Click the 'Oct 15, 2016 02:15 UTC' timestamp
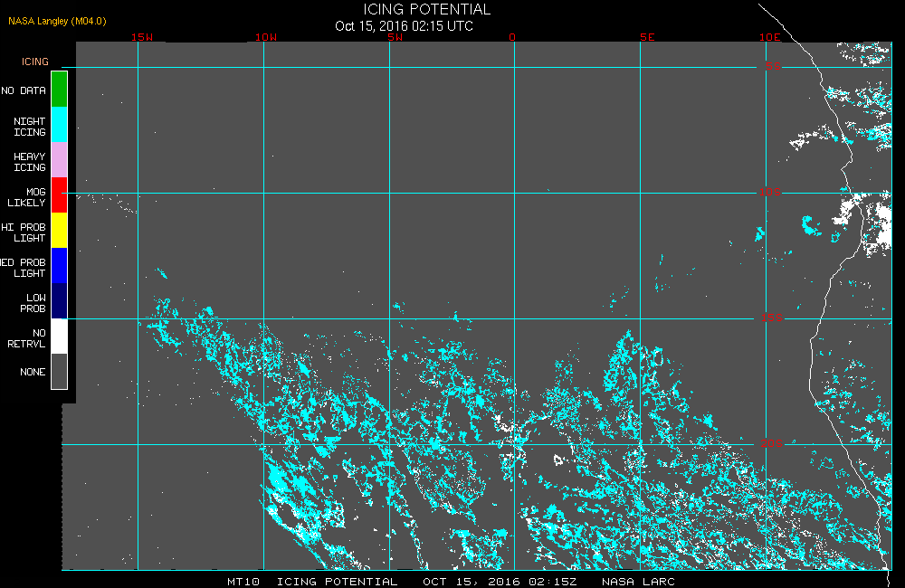This screenshot has width=905, height=588. click(404, 26)
